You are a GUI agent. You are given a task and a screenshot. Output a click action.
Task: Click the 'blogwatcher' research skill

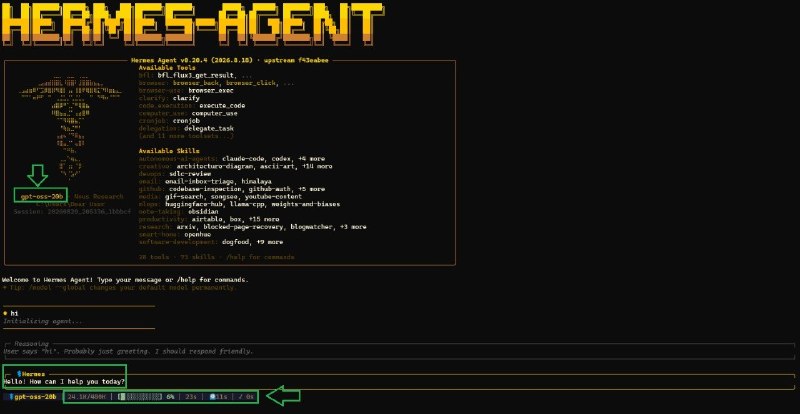pos(311,227)
